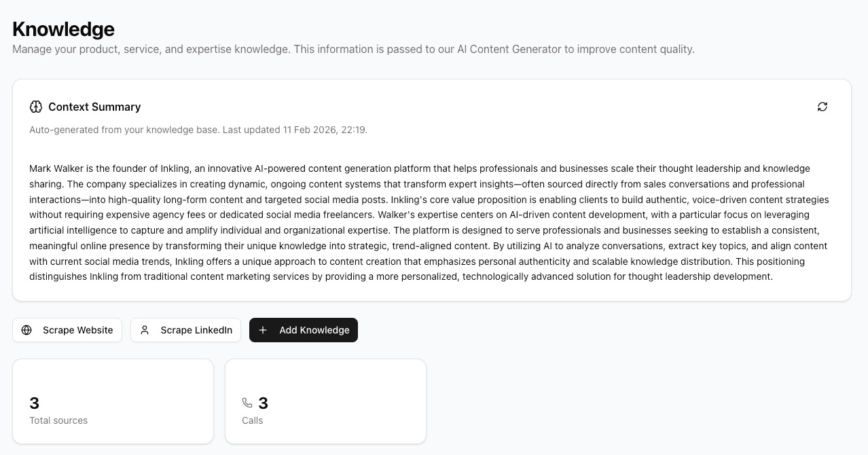Click the refresh icon to regenerate context summary
This screenshot has width=868, height=455.
[x=822, y=107]
